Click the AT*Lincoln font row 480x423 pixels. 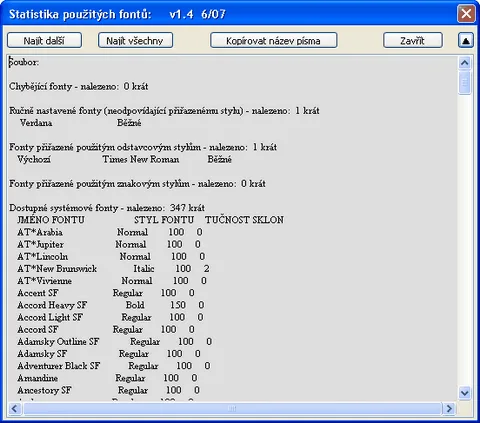111,257
